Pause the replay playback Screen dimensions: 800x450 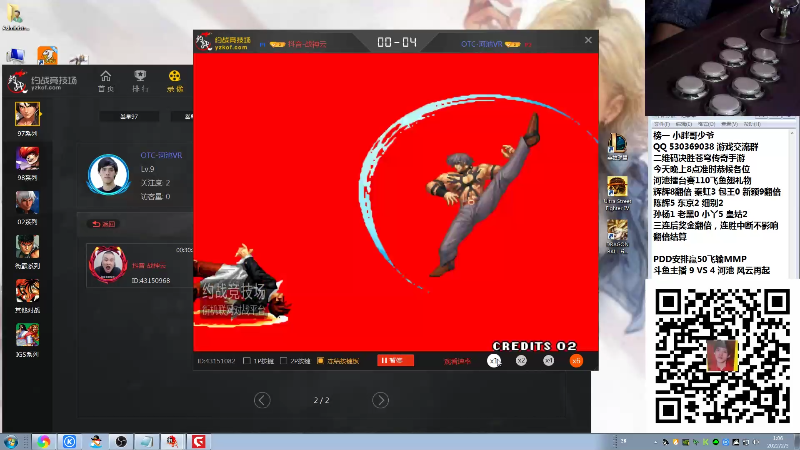point(395,360)
